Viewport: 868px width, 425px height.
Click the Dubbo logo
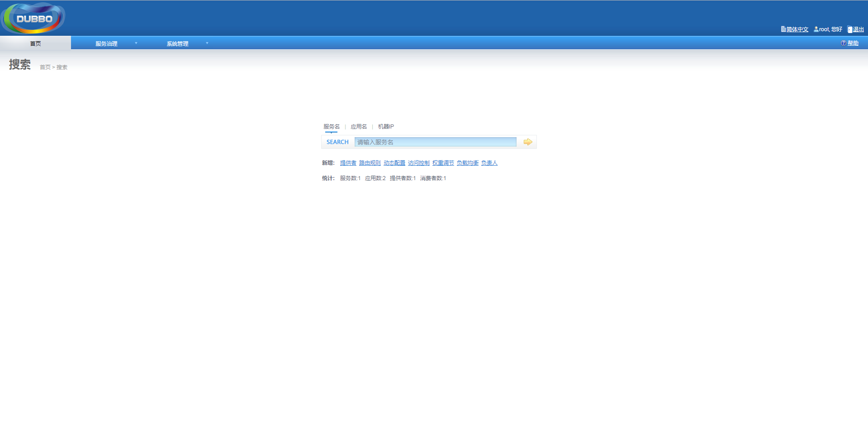[x=33, y=18]
